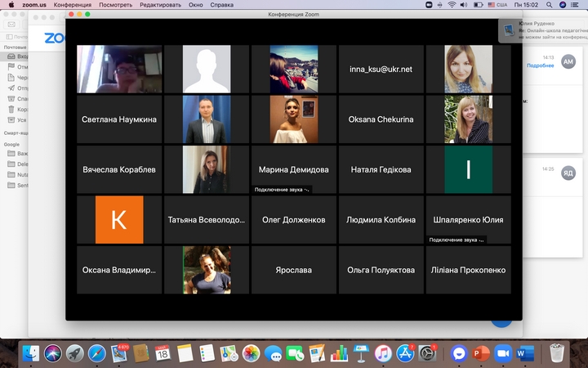Open Finder from the dock

pyautogui.click(x=32, y=353)
